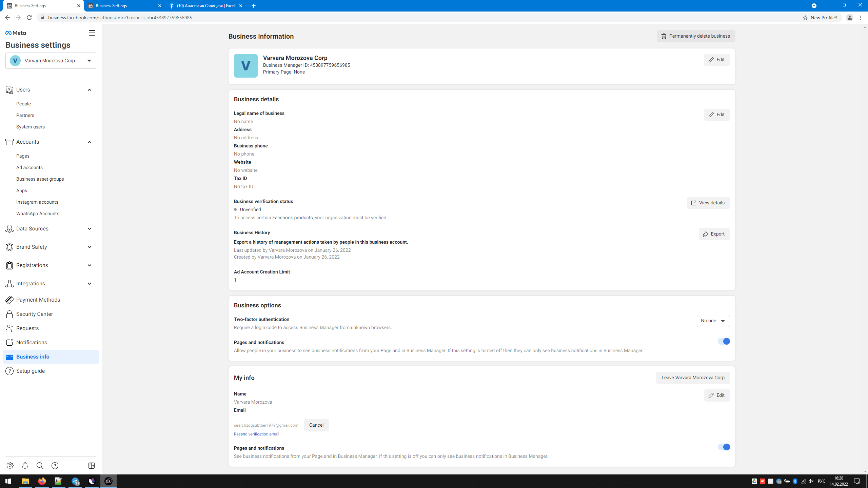Viewport: 868px width, 488px height.
Task: Close the second Business Settings tab
Action: [x=160, y=6]
